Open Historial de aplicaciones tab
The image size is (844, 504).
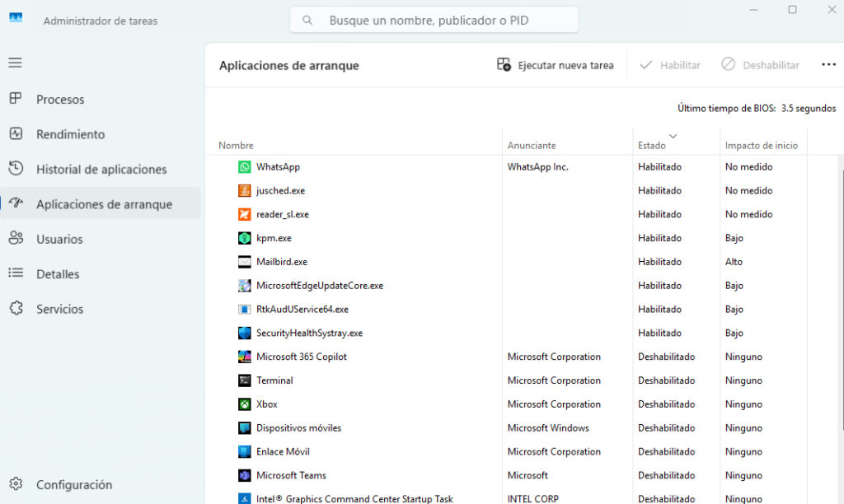[x=101, y=170]
